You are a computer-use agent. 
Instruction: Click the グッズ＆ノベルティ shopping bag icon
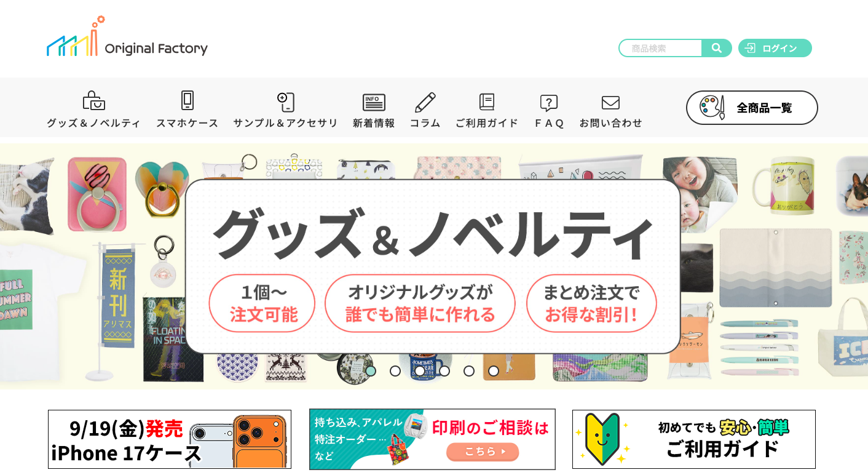93,100
